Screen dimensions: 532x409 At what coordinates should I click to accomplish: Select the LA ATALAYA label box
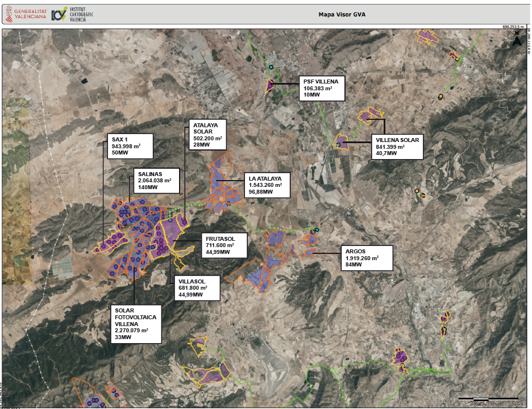[x=265, y=185]
